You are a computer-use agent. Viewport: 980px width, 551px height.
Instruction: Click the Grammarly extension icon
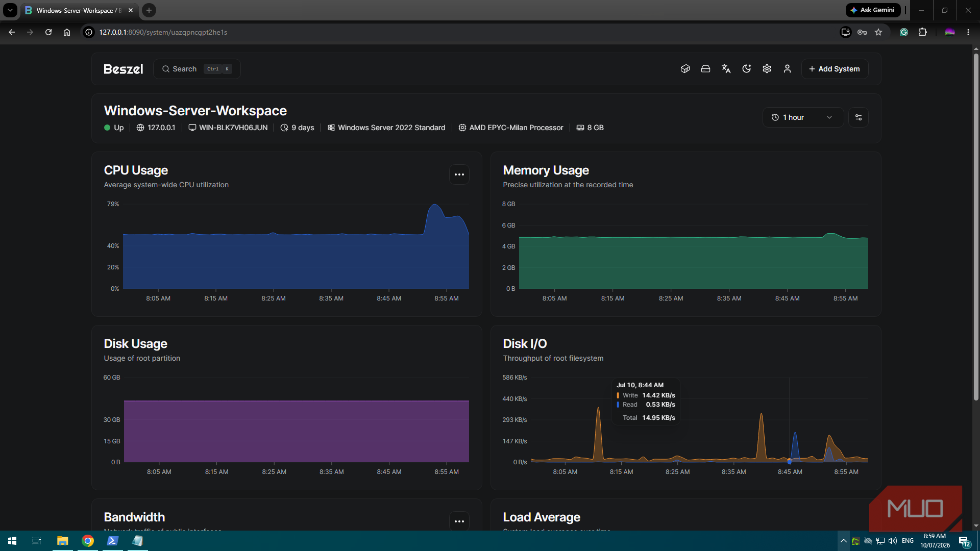[904, 32]
